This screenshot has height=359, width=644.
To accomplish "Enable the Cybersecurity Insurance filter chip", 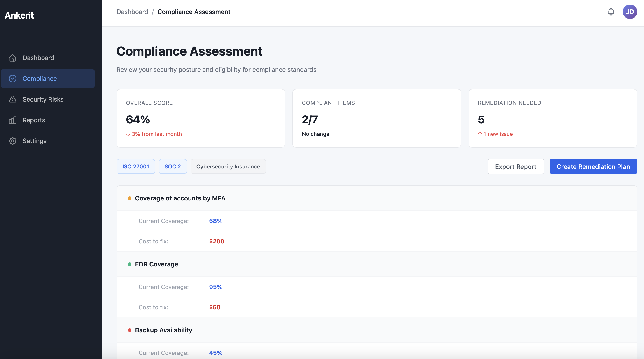I will click(228, 166).
